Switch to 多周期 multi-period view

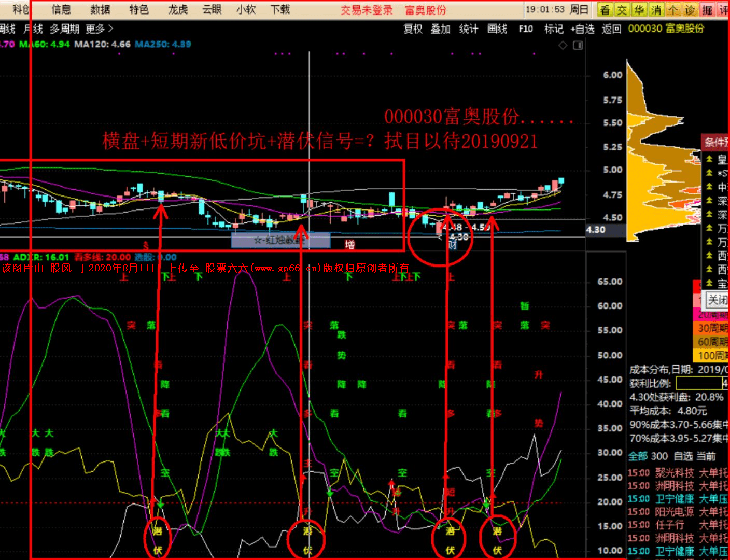point(65,29)
